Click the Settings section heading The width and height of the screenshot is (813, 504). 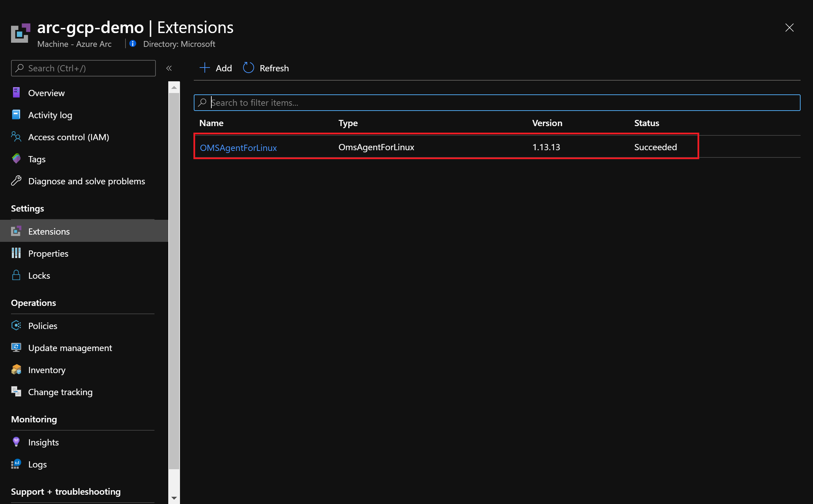pos(28,208)
